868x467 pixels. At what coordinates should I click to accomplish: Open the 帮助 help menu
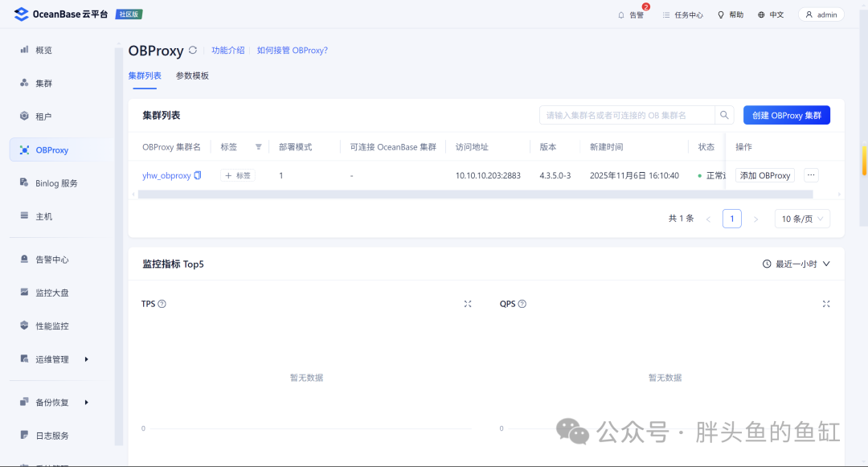pyautogui.click(x=730, y=15)
